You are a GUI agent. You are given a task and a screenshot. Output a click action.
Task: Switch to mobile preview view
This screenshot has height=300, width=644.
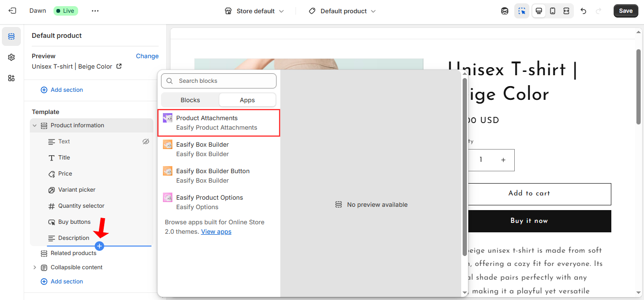point(552,10)
